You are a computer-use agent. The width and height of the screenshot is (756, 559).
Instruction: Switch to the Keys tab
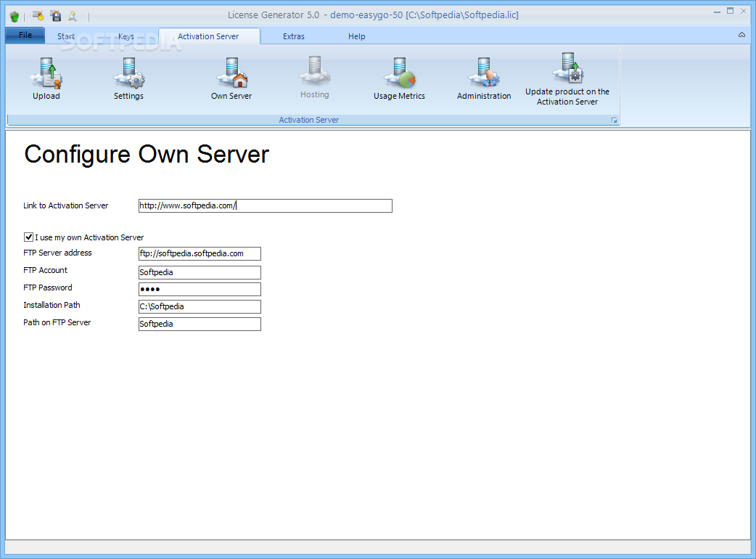coord(126,36)
